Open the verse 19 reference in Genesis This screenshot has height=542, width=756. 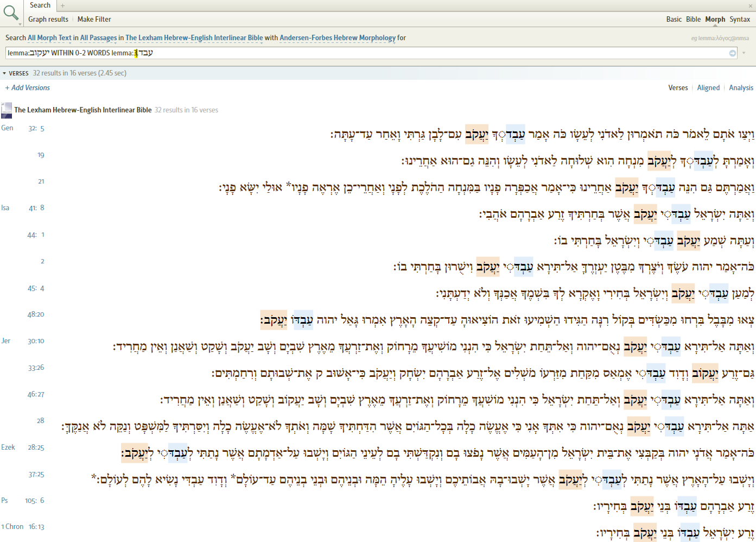41,155
